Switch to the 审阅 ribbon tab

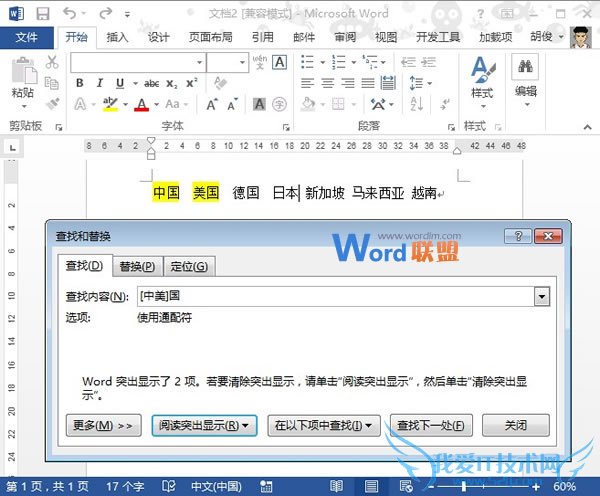coord(345,37)
